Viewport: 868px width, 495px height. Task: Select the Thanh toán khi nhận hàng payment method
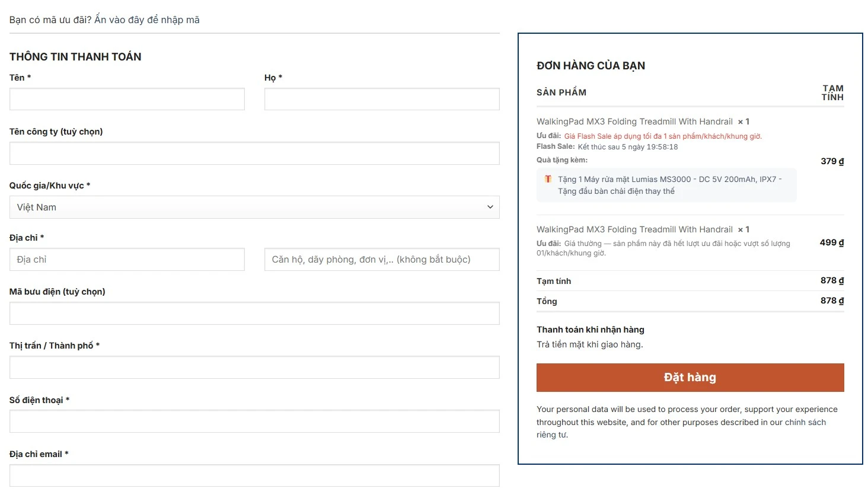coord(591,330)
